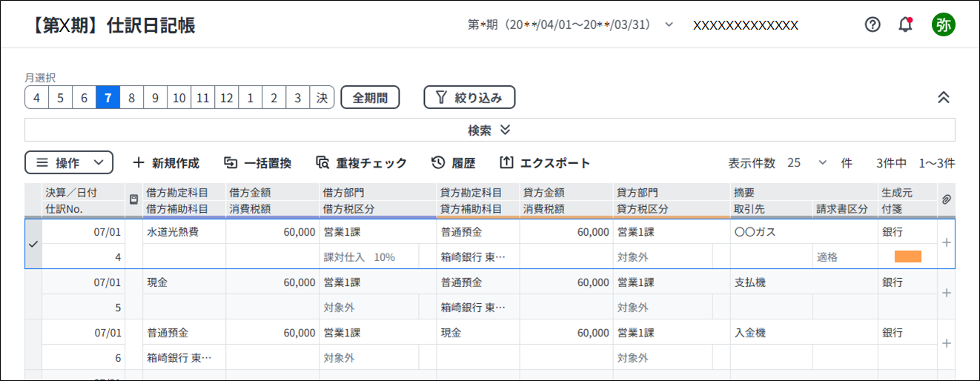This screenshot has width=980, height=381.
Task: Click the 全期間 button
Action: [x=370, y=97]
